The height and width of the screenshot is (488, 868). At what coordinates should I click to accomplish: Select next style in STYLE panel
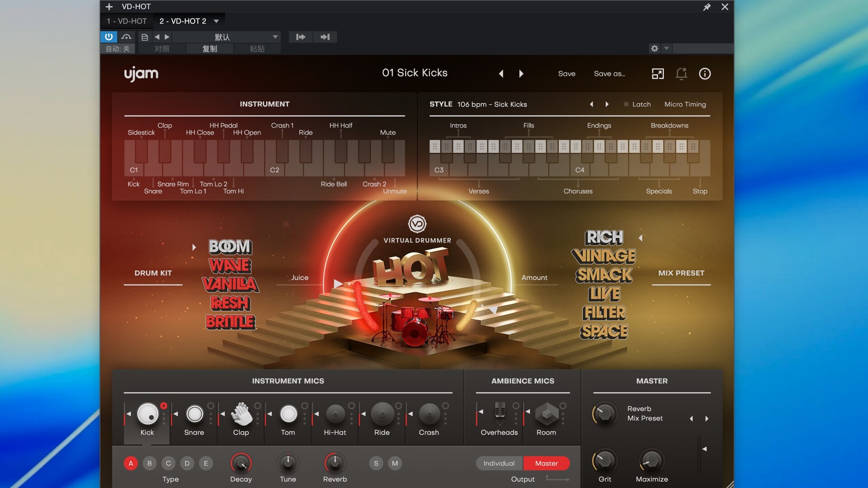point(607,104)
